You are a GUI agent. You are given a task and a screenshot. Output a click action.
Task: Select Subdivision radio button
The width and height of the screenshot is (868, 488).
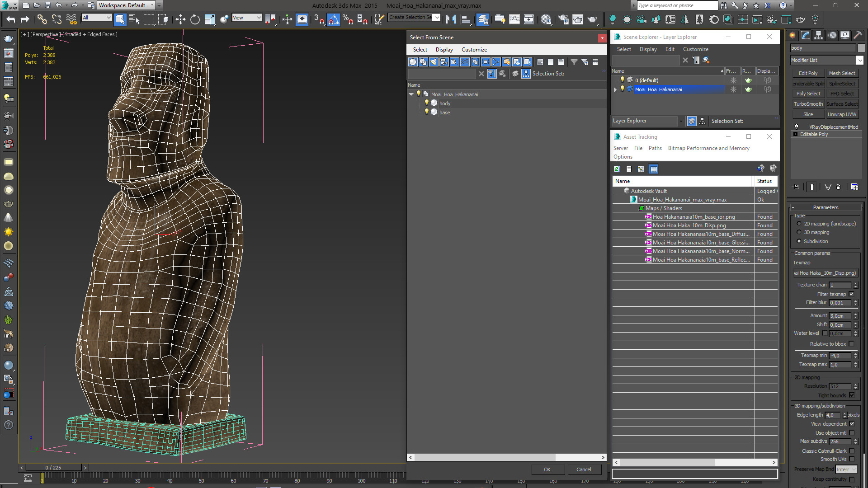(799, 241)
